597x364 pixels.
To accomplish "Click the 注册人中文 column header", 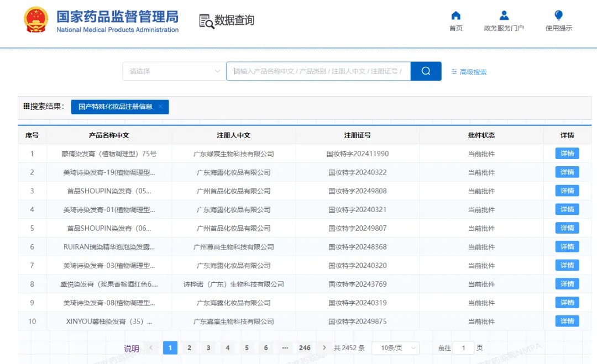I will tap(233, 135).
